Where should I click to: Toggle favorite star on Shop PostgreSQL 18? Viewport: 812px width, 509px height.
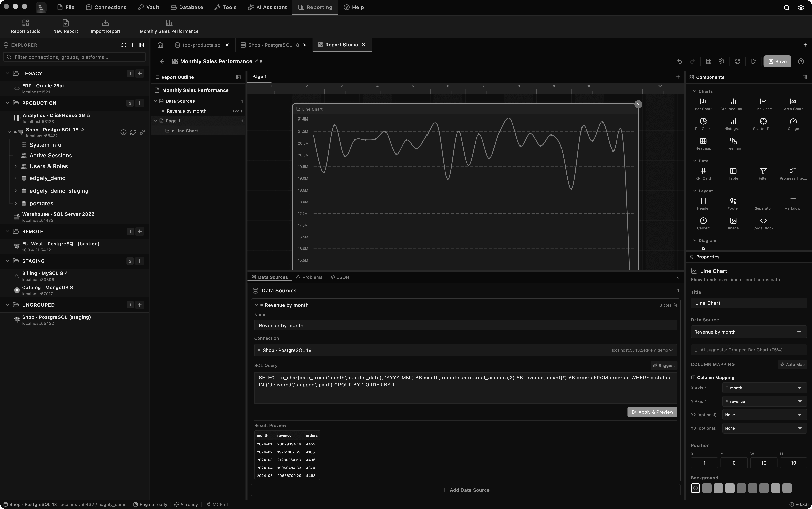[82, 130]
